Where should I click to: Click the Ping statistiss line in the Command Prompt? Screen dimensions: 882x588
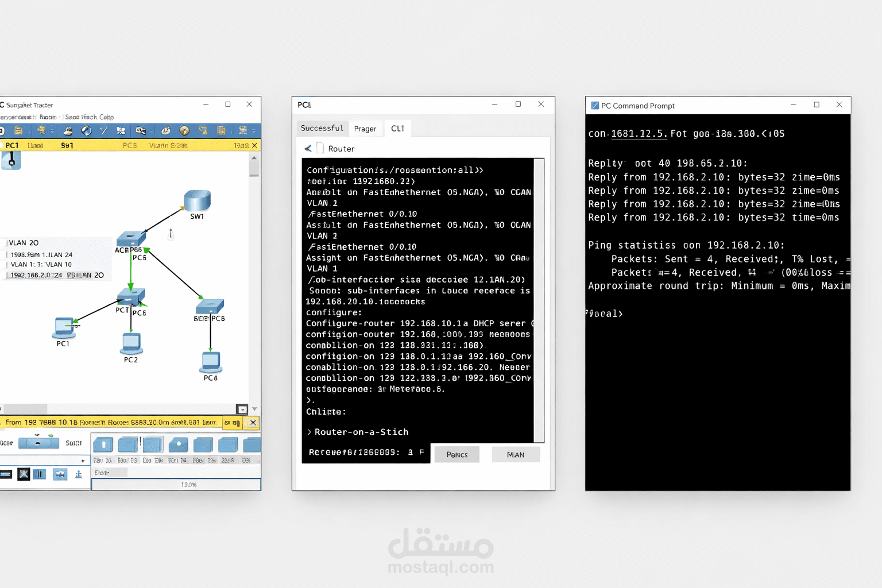click(x=686, y=245)
